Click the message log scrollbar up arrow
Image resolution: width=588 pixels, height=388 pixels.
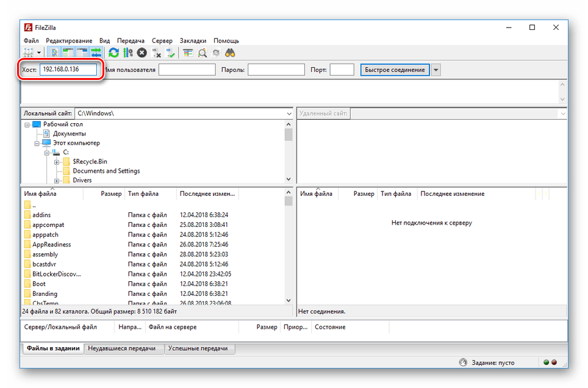coord(562,84)
